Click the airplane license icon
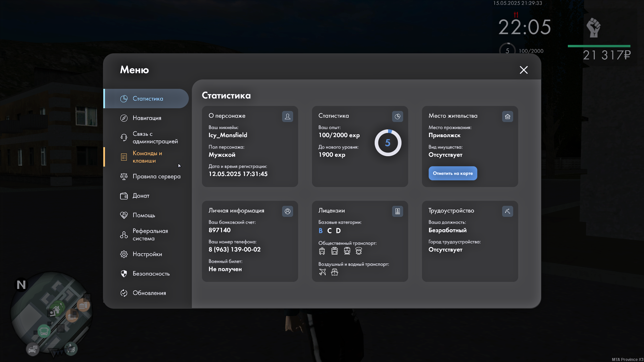Screen dimensions: 644x362 tap(322, 272)
